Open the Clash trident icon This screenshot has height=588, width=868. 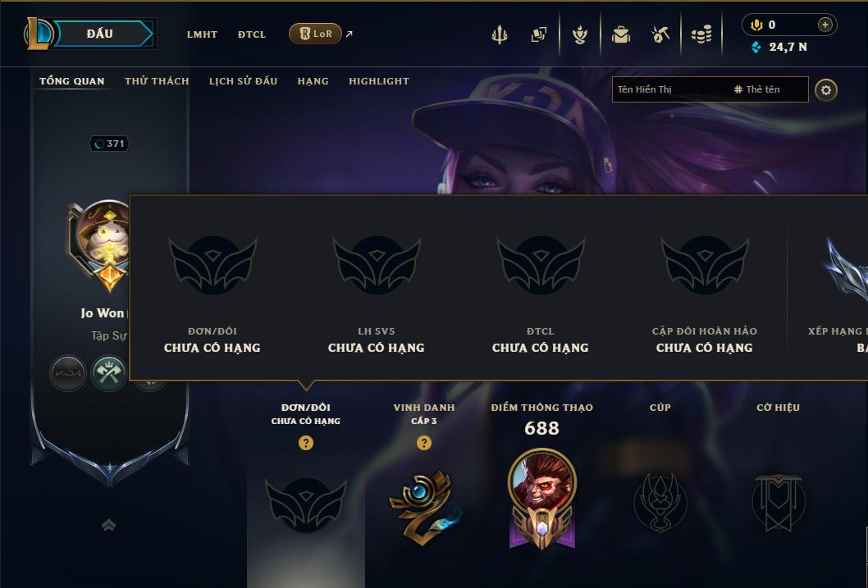(500, 34)
